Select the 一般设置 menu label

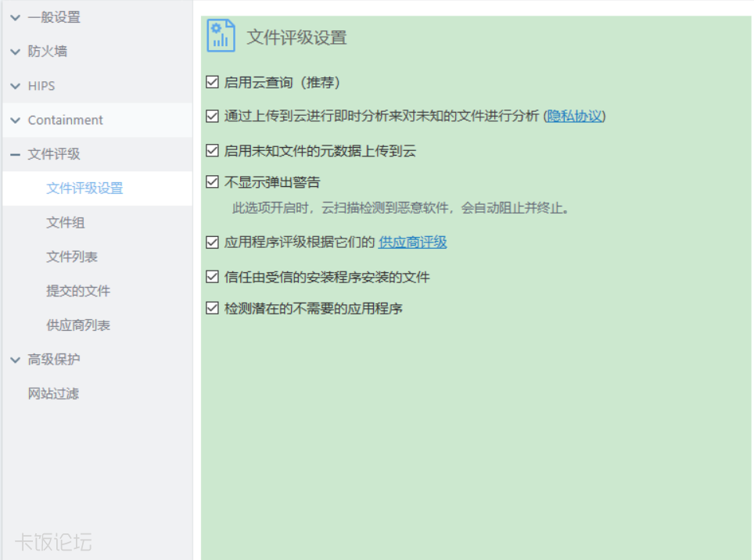pos(54,17)
